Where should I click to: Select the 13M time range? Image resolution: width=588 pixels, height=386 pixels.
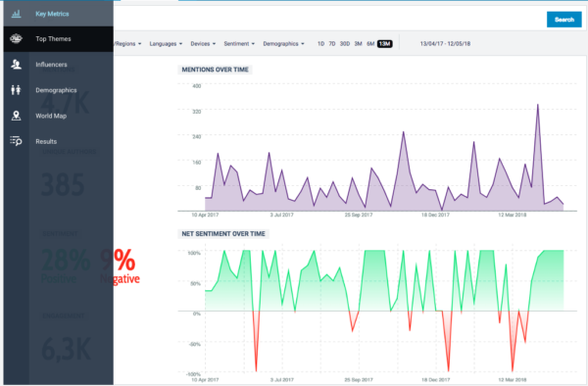coord(385,44)
